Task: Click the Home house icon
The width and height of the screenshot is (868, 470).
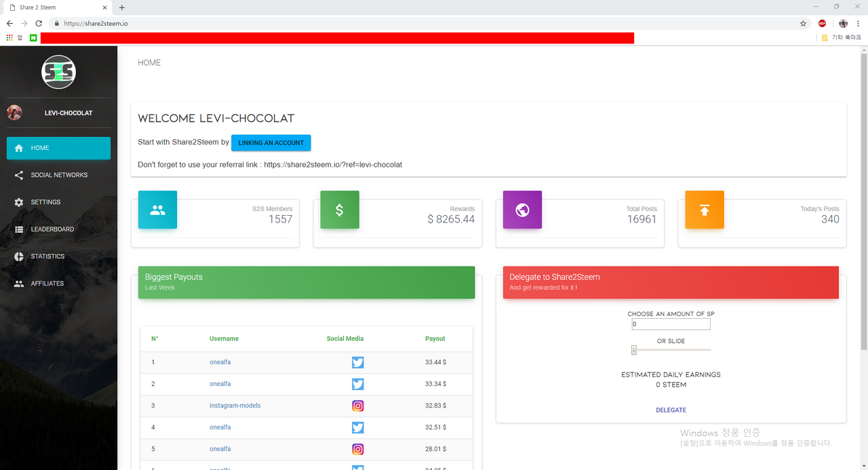Action: pyautogui.click(x=18, y=148)
